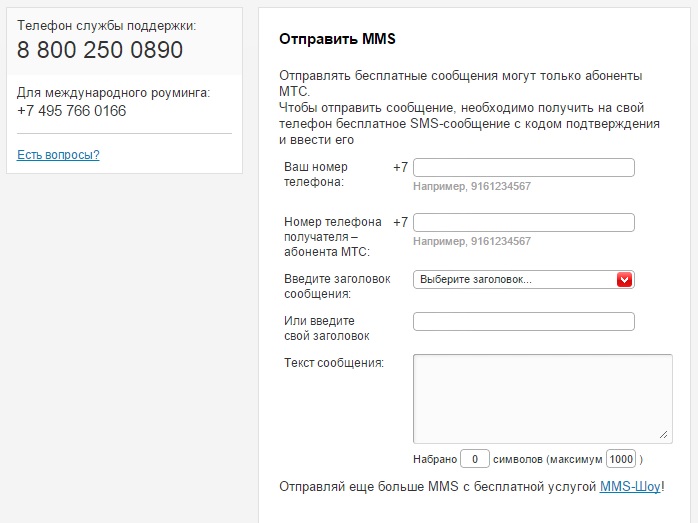Click the resize grip of the message textarea
This screenshot has height=523, width=698.
[664, 435]
